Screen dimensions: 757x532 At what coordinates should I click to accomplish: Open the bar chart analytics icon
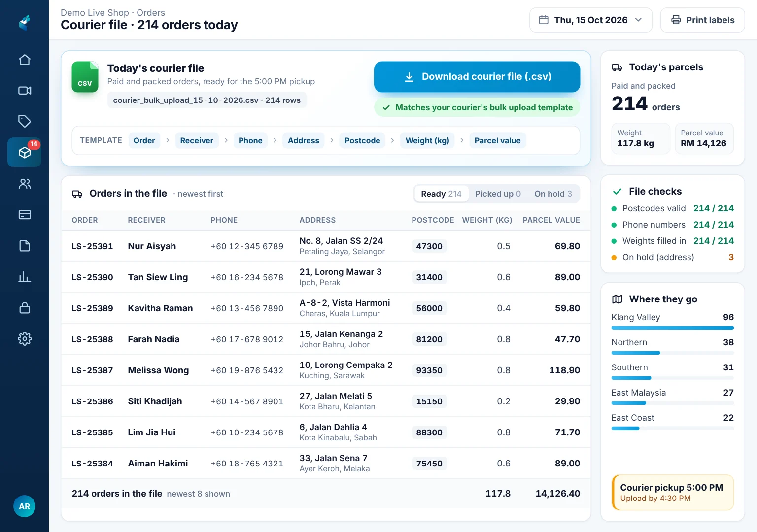25,277
